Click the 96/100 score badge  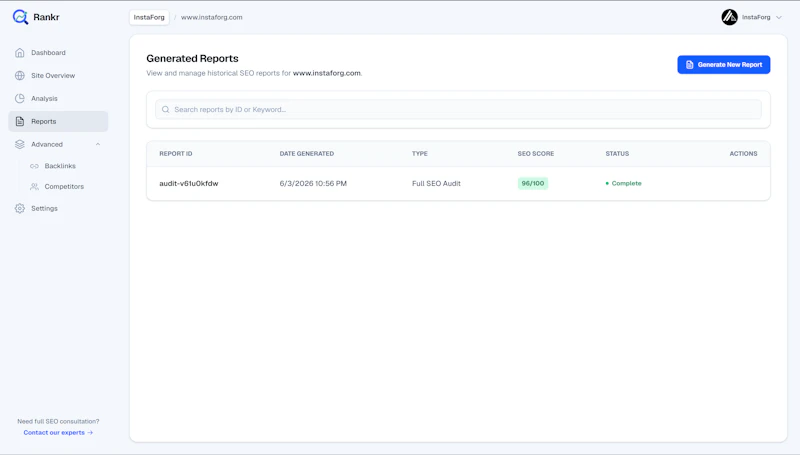533,184
